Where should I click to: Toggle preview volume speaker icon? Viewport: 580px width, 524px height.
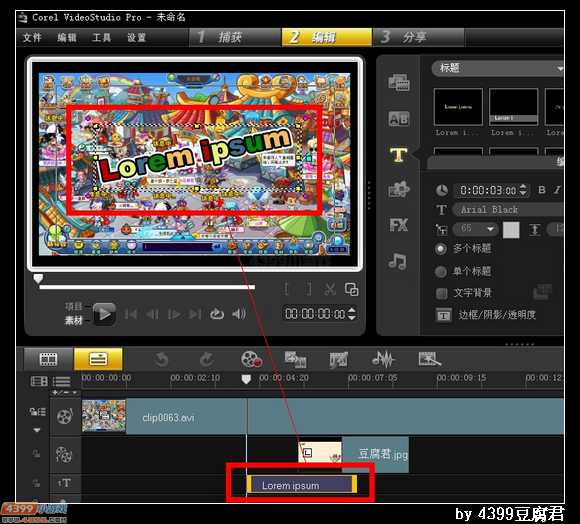pos(239,314)
